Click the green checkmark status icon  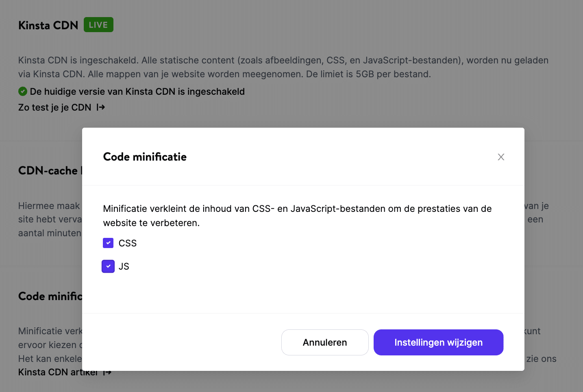click(23, 91)
